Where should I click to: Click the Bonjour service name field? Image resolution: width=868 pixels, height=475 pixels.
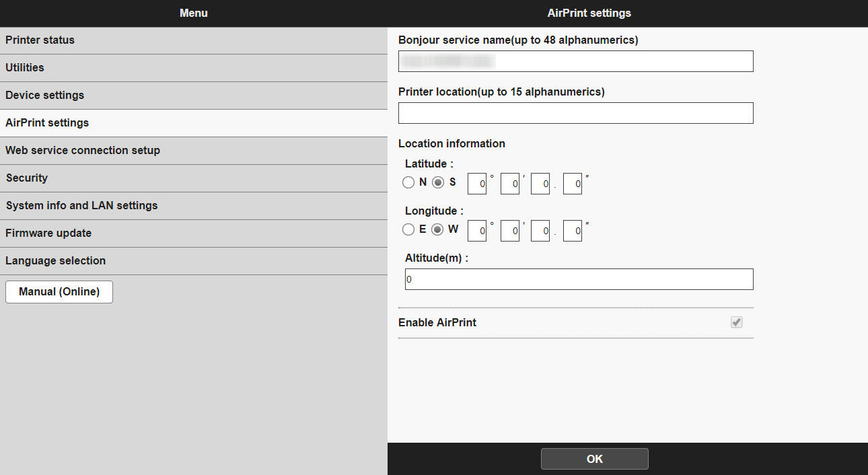coord(575,61)
